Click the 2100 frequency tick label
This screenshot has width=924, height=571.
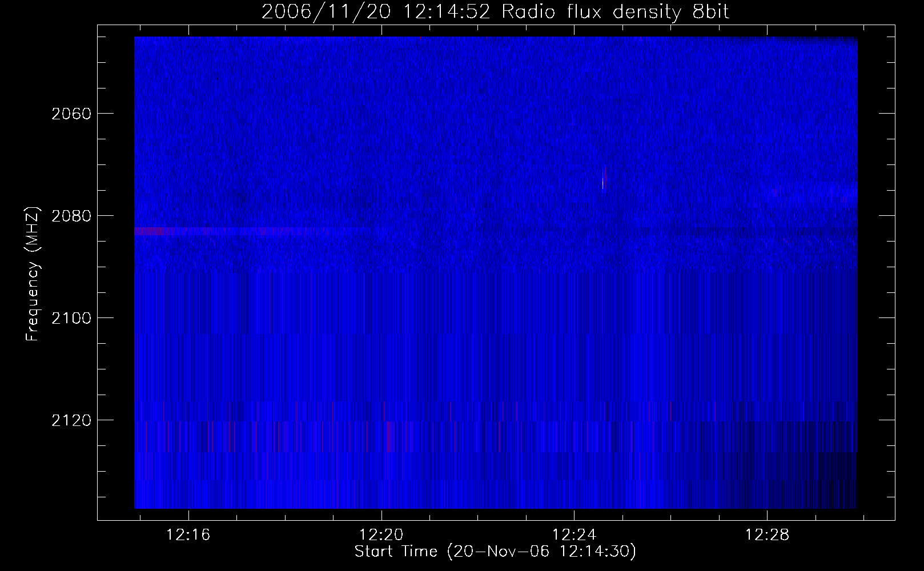[x=71, y=318]
